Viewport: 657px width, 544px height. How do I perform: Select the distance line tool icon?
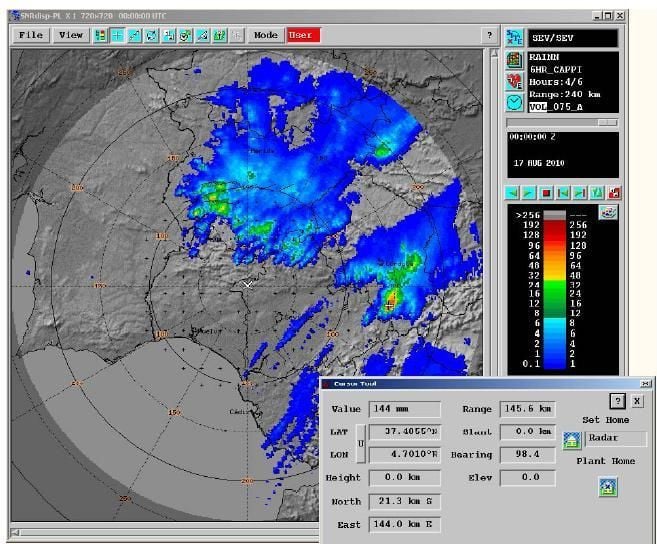(135, 36)
